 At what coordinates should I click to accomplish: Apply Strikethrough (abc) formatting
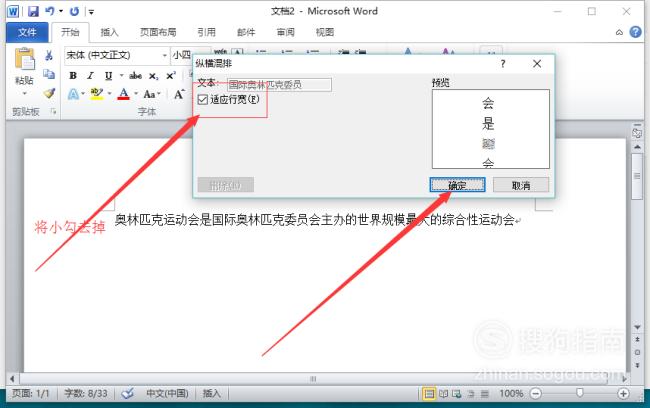[135, 76]
